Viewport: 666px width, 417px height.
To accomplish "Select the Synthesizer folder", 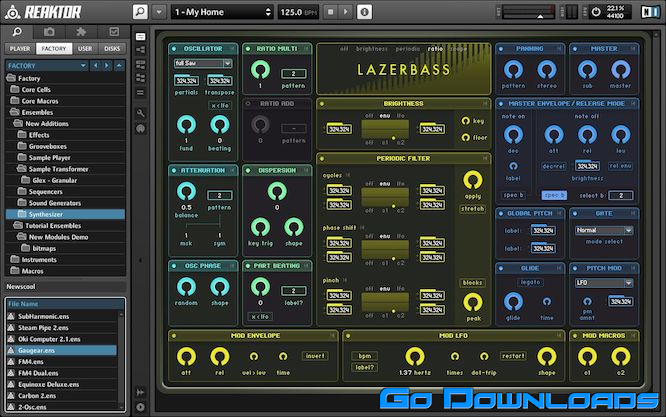I will tap(65, 214).
